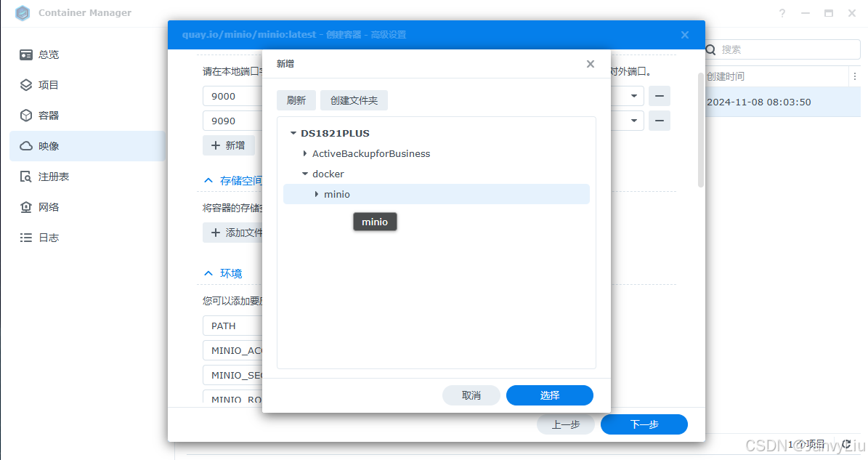Screen dimensions: 868x460
Task: Expand the ActiveBackupforBusiness folder
Action: [x=304, y=153]
